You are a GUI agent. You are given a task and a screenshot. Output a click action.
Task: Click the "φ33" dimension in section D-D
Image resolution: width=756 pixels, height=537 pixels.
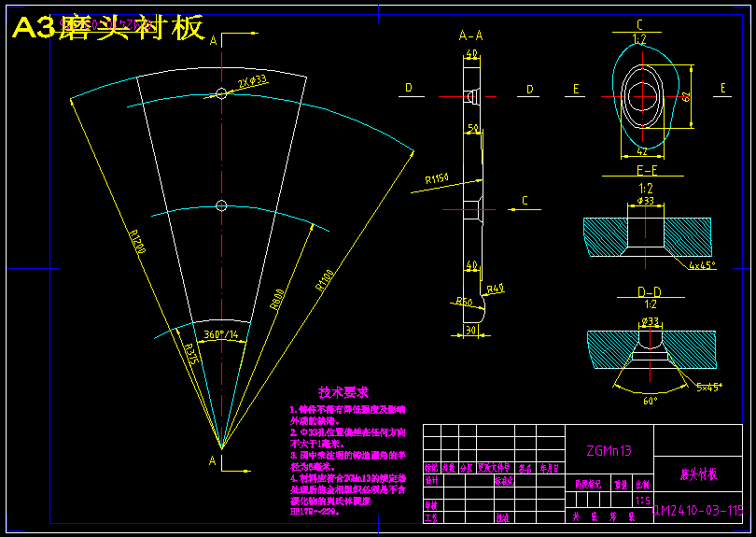pyautogui.click(x=651, y=321)
